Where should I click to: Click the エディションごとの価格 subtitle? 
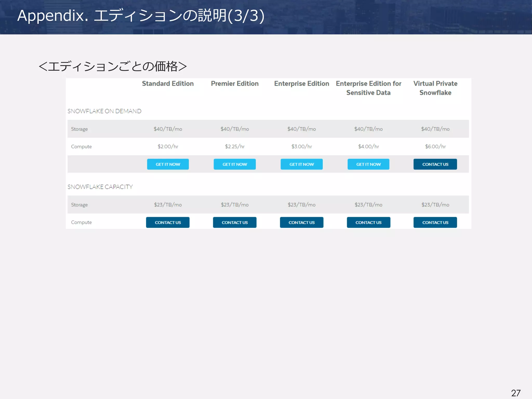(112, 66)
